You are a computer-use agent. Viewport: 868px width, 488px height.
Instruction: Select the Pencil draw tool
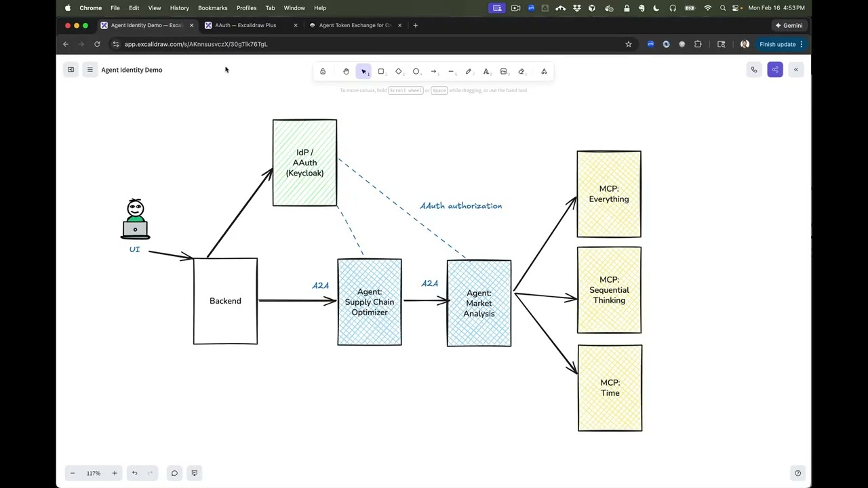469,71
